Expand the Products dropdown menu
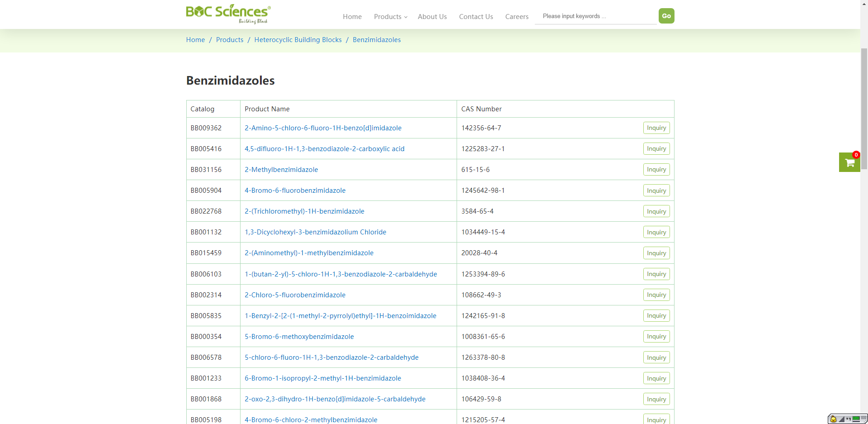 (x=390, y=17)
